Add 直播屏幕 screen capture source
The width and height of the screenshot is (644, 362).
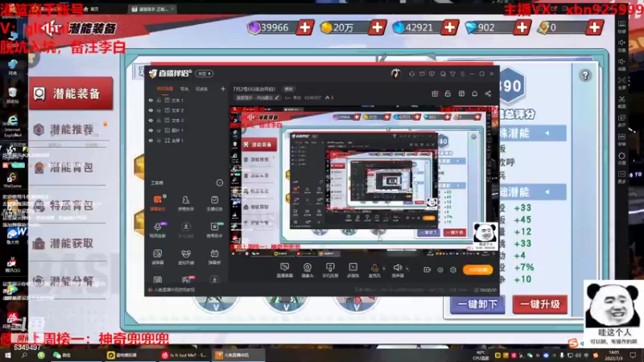click(x=285, y=270)
